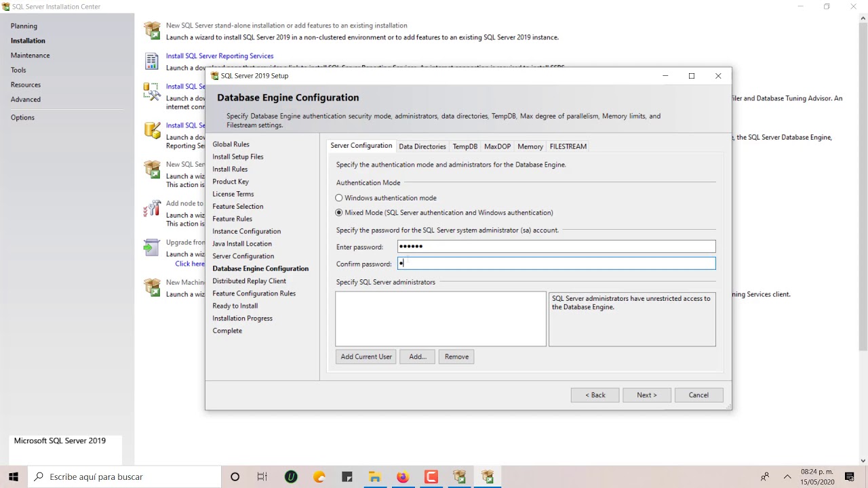Open the TempDB tab
Image resolution: width=868 pixels, height=488 pixels.
point(465,146)
